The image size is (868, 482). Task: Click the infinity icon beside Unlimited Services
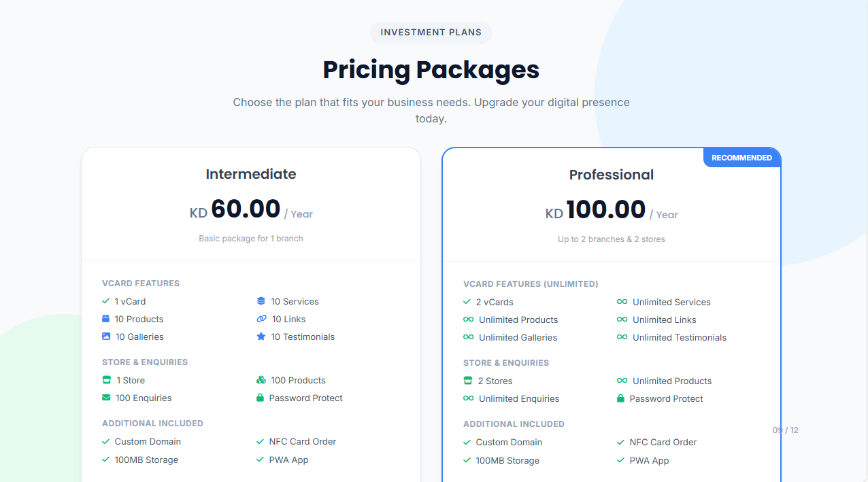coord(622,302)
